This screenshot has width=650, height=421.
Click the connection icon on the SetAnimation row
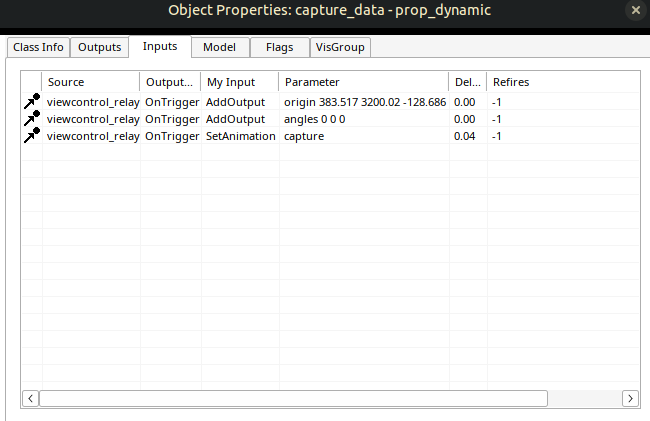(32, 135)
